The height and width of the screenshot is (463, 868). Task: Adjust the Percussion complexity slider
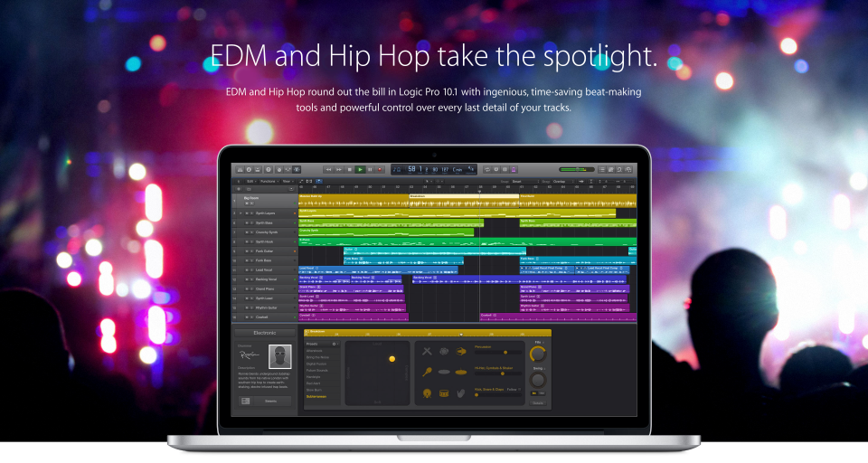[x=498, y=353]
